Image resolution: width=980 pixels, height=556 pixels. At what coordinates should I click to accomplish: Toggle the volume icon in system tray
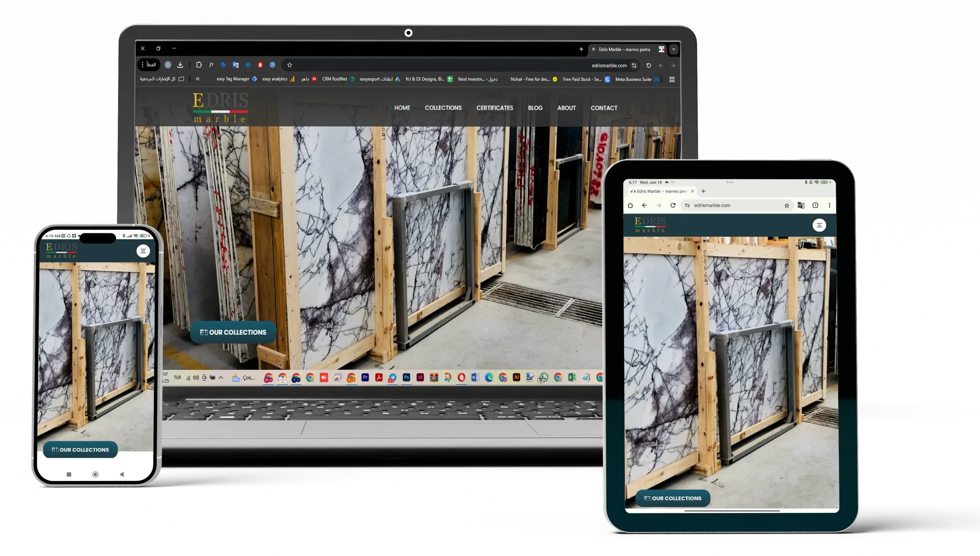coord(196,378)
